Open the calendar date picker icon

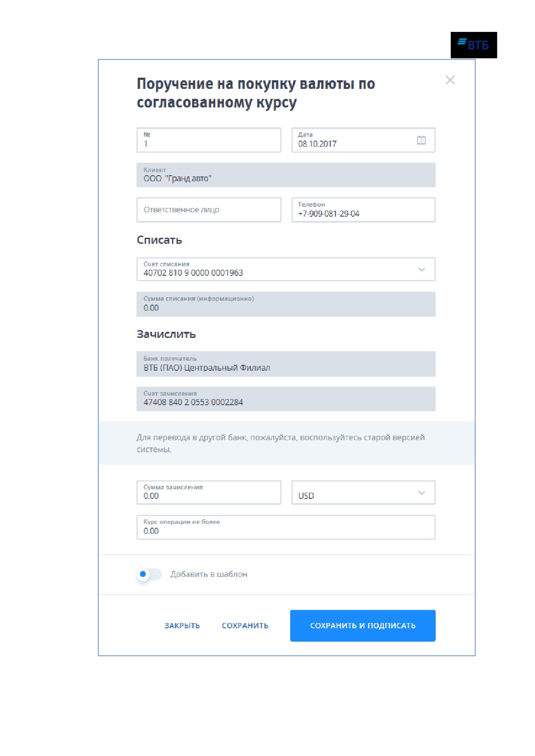421,140
